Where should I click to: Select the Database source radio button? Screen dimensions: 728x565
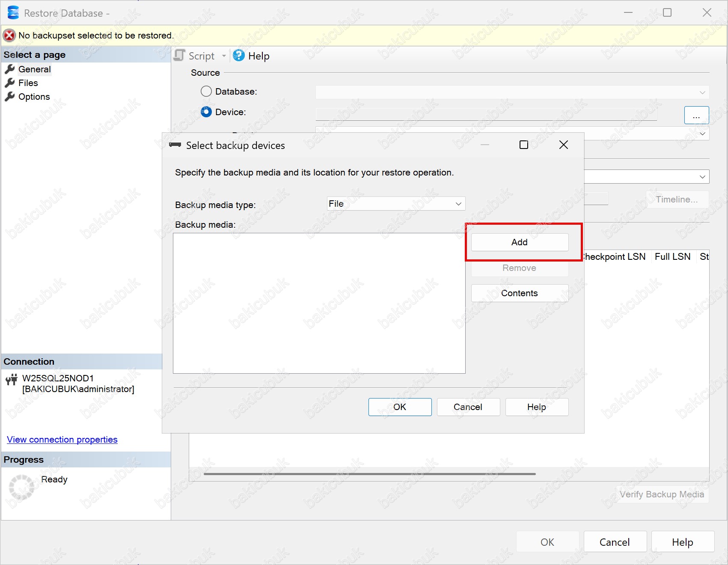(206, 92)
